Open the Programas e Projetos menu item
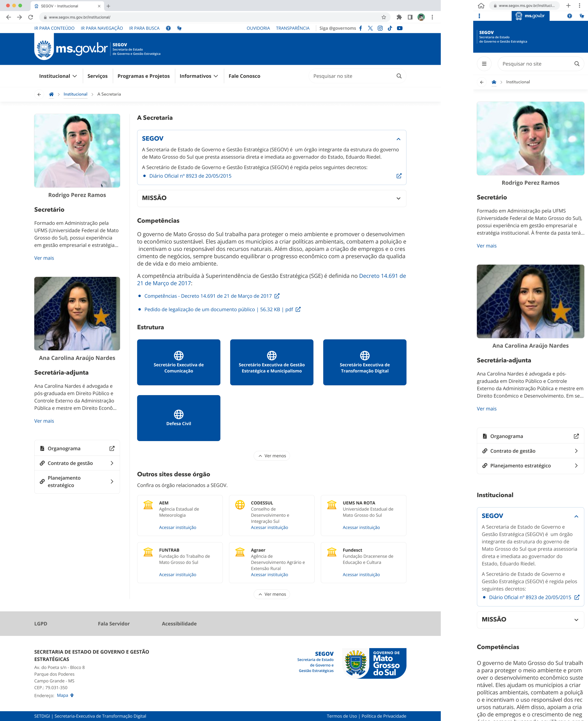The height and width of the screenshot is (721, 588). click(144, 76)
